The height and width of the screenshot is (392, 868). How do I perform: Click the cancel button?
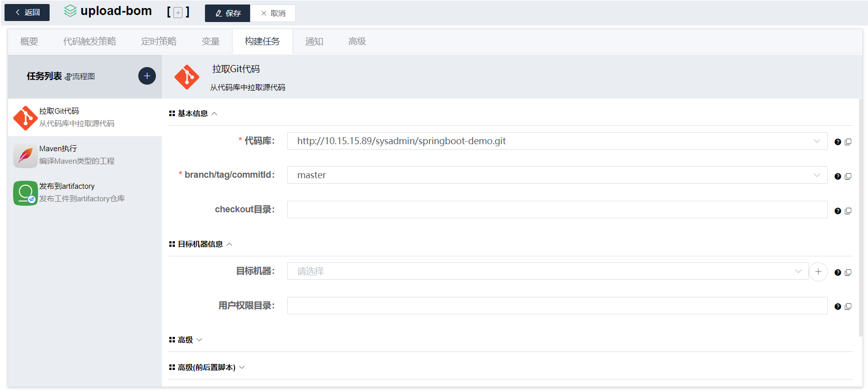(273, 13)
